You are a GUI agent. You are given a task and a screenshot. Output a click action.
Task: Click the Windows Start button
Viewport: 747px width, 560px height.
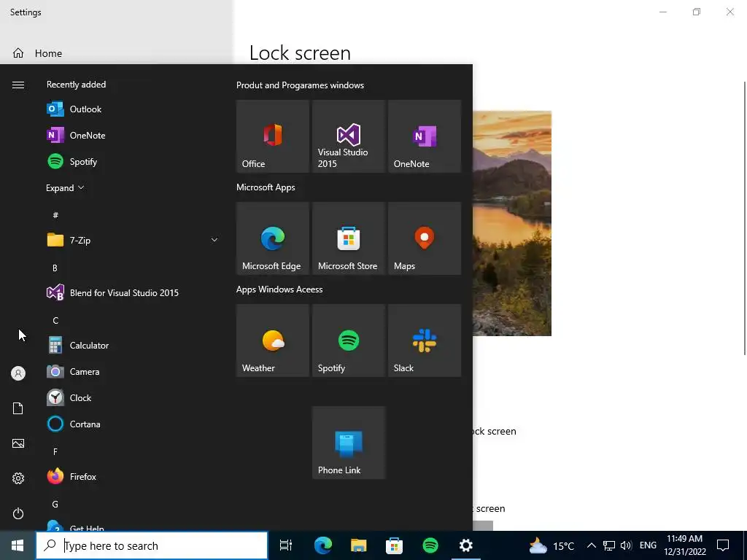(18, 545)
